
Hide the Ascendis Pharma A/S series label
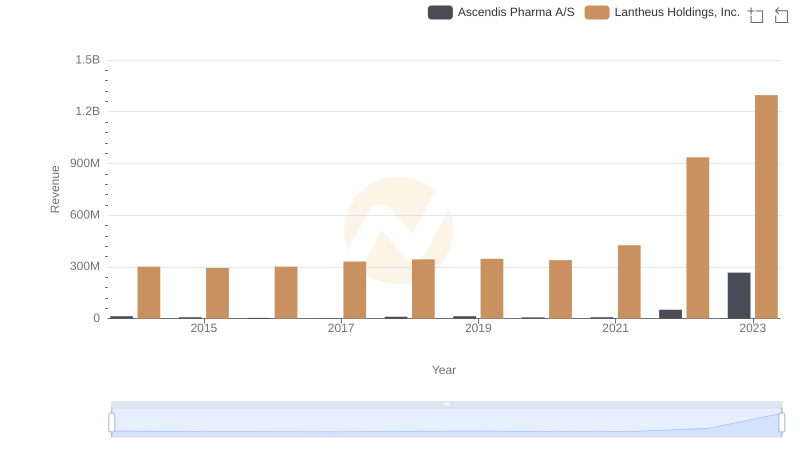click(516, 12)
